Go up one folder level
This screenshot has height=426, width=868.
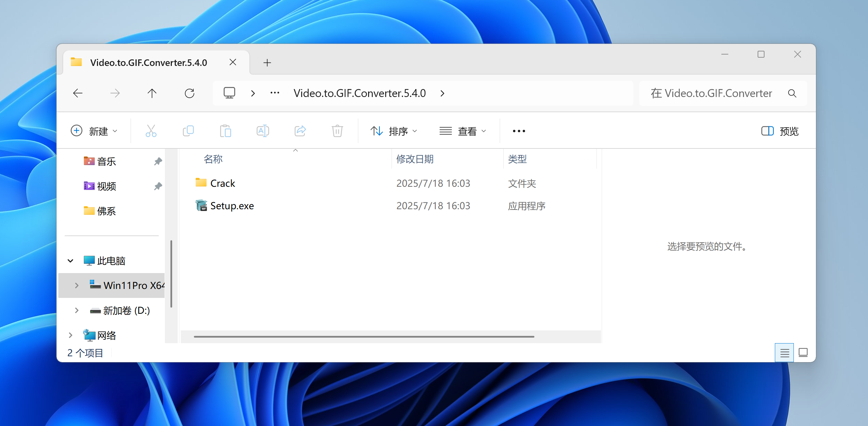coord(152,93)
